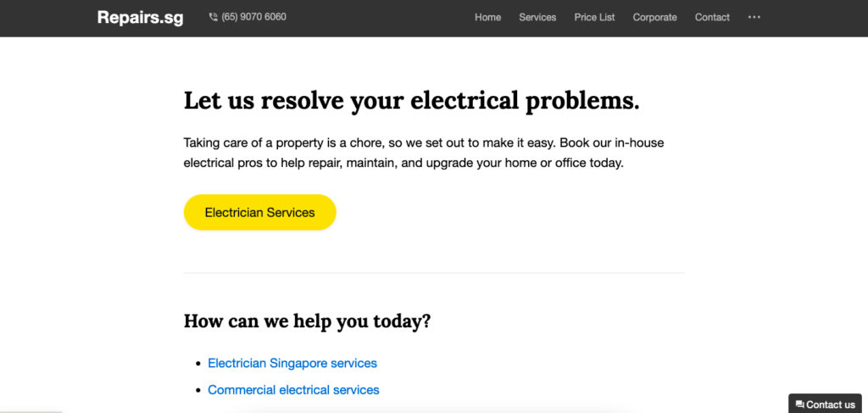Click the chat bubble icon beside Contact us
The image size is (868, 413).
click(799, 405)
